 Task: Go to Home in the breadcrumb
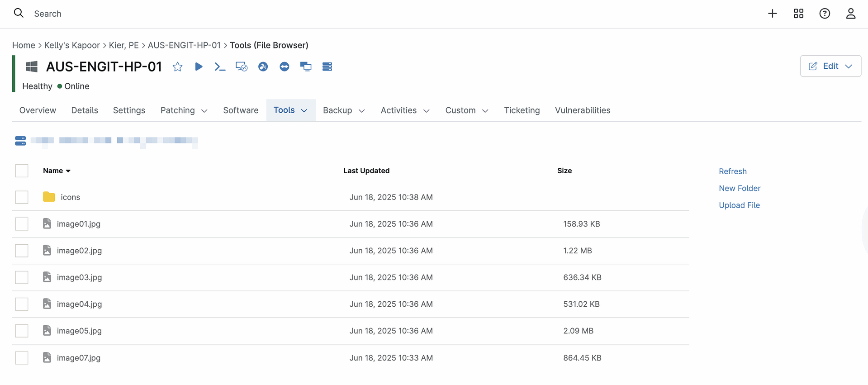[24, 45]
